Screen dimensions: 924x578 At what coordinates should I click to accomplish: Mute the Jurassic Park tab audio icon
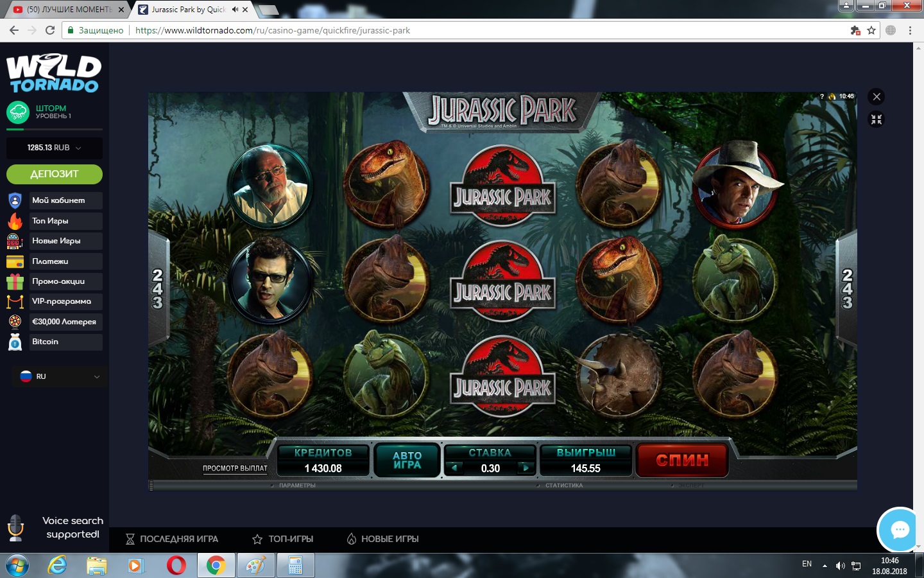pos(235,10)
